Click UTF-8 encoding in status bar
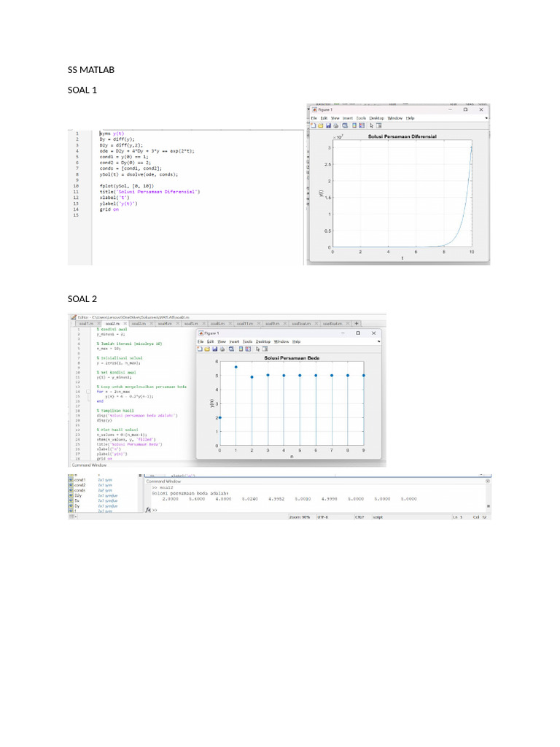Image resolution: width=560 pixels, height=747 pixels. (322, 517)
